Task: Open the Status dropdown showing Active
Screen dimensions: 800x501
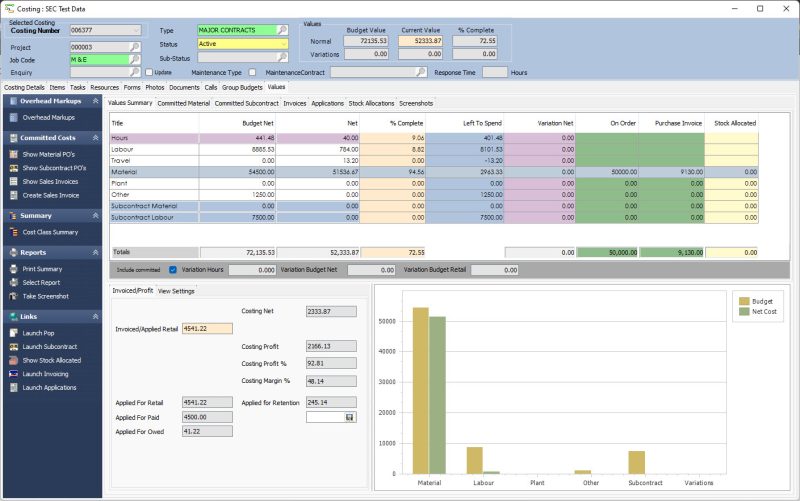Action: pyautogui.click(x=282, y=44)
